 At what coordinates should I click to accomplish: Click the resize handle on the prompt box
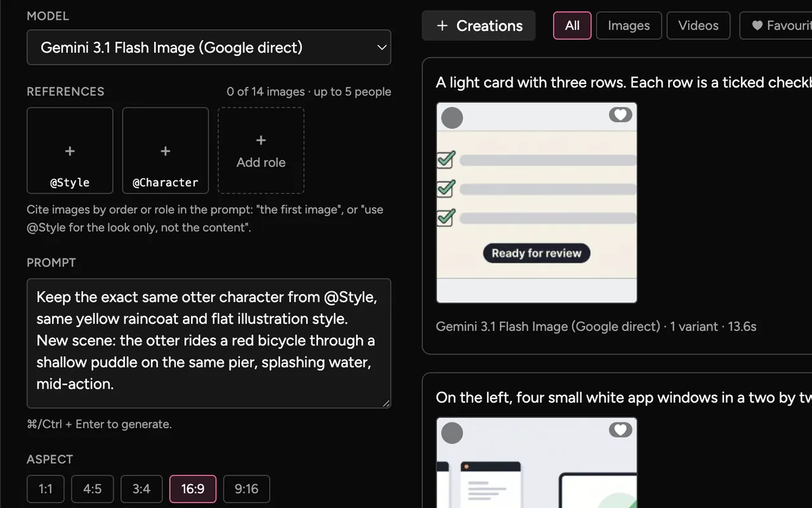coord(386,403)
